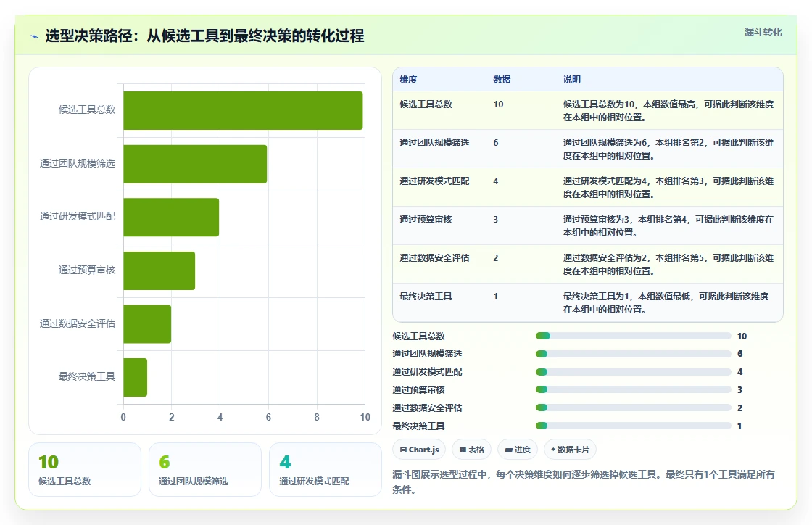812x525 pixels.
Task: Click the 候选工具总数 bar in chart
Action: (243, 110)
